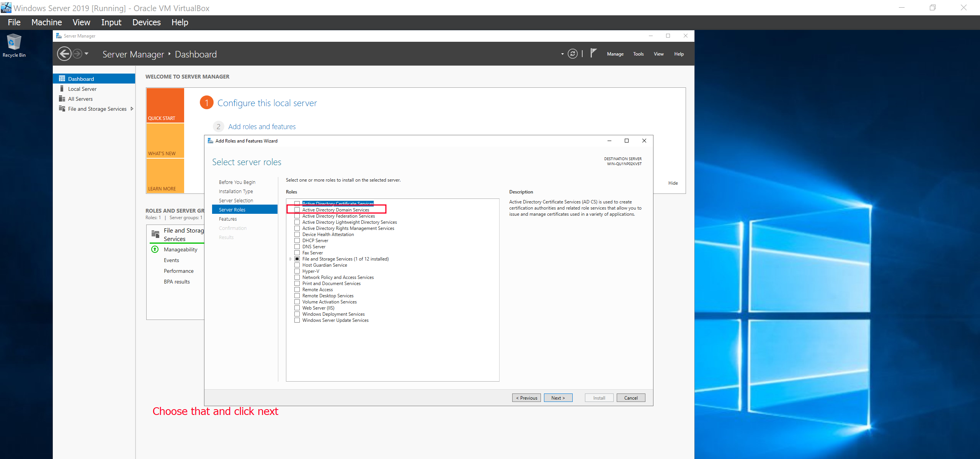Screen dimensions: 980x459
Task: Open the VirtualBox Machine menu
Action: click(x=47, y=22)
